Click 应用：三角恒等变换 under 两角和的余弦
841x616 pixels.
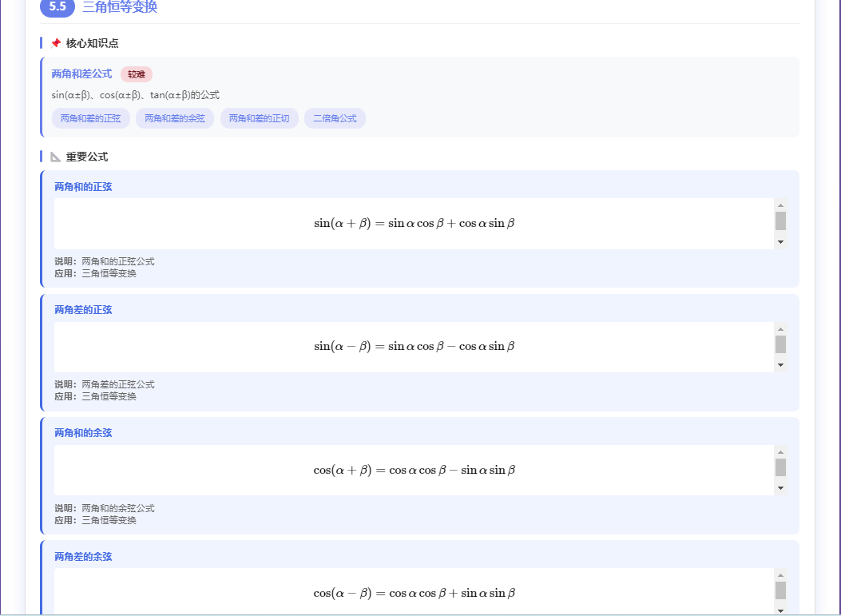click(96, 520)
